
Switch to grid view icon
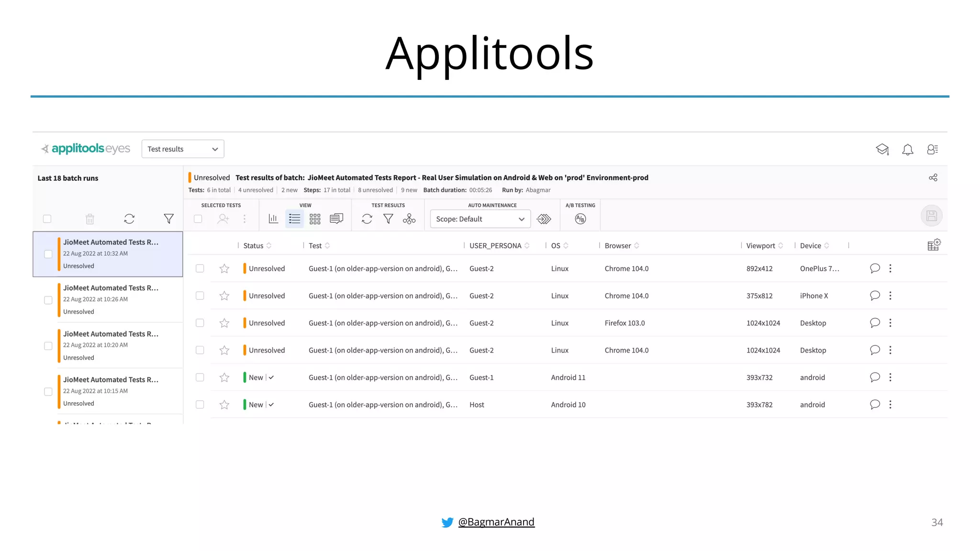(315, 219)
